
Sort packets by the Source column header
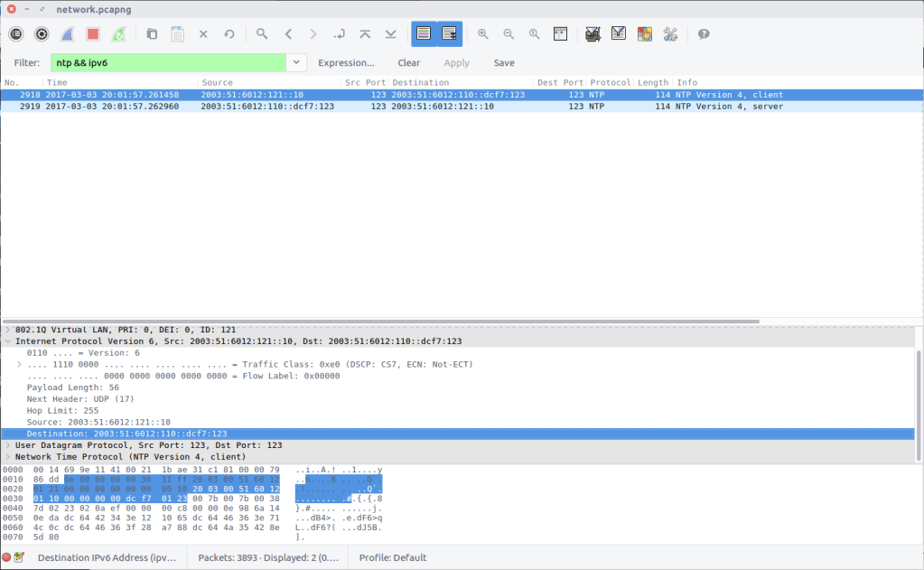[x=271, y=82]
